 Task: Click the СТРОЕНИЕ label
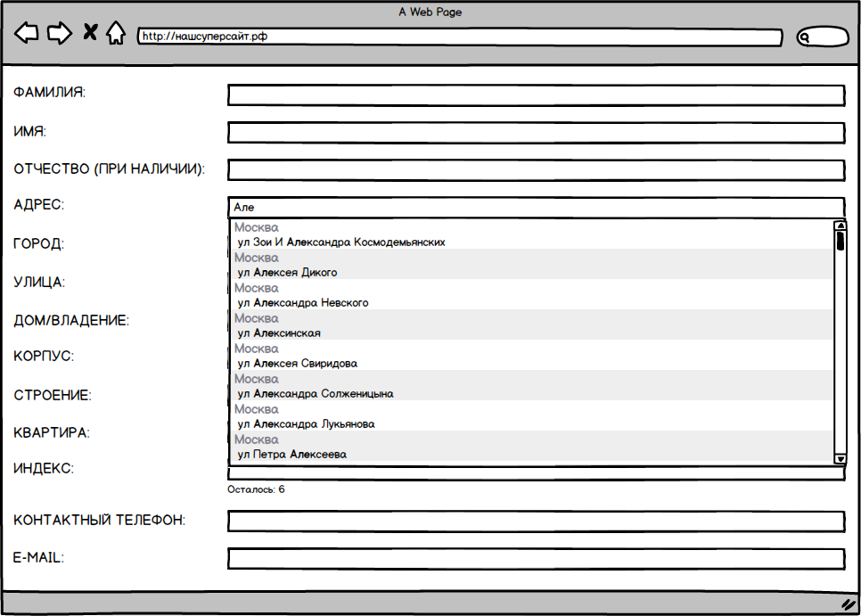(53, 395)
